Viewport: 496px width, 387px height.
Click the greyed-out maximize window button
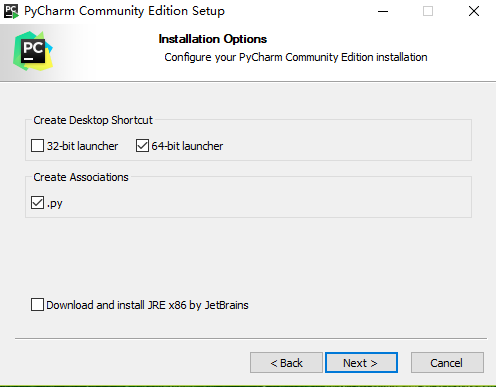[428, 11]
